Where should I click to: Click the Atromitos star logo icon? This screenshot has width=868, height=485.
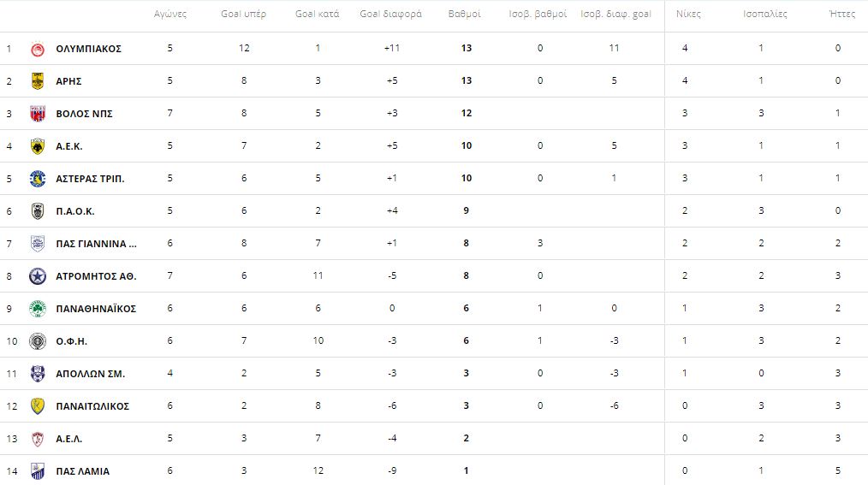[x=38, y=276]
